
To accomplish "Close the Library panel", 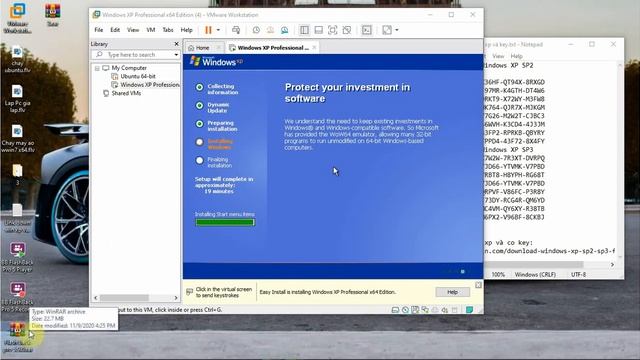I will [x=176, y=44].
